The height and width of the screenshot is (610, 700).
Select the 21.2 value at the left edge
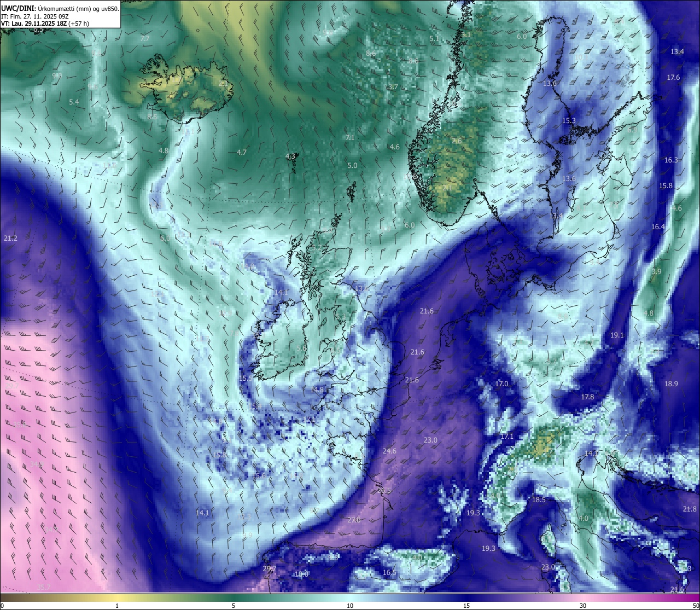[x=10, y=239]
